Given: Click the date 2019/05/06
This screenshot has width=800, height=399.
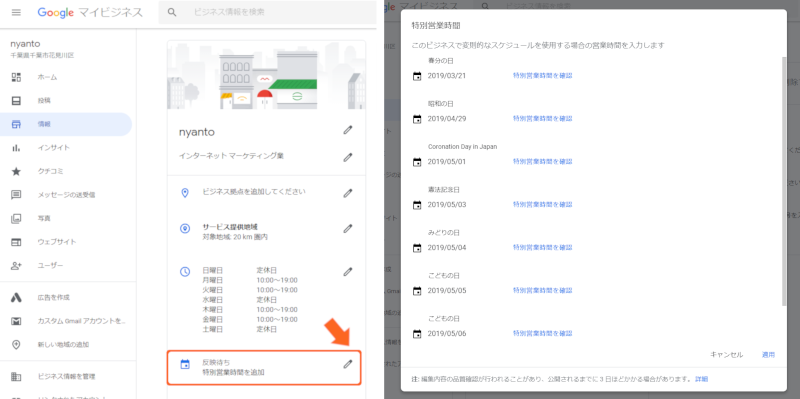Looking at the screenshot, I should (447, 334).
